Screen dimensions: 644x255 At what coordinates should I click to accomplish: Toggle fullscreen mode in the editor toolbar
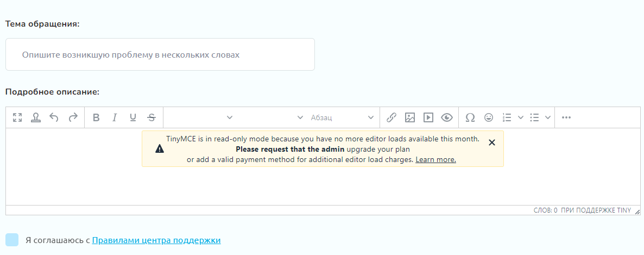(17, 117)
